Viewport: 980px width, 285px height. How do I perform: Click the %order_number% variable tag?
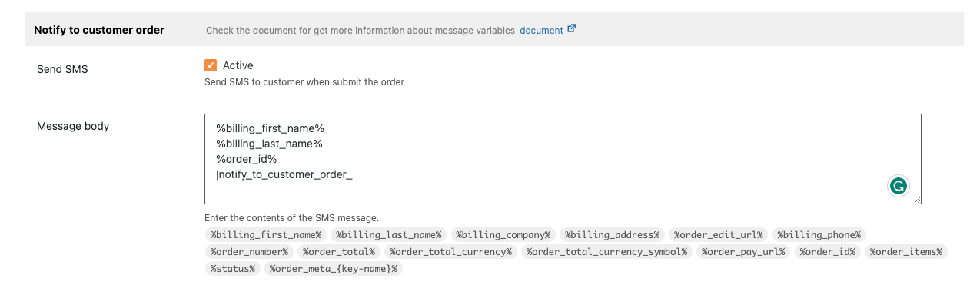click(249, 251)
